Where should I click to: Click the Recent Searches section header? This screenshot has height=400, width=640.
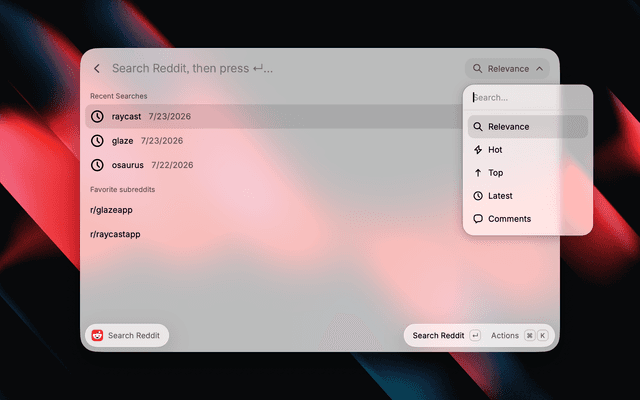(x=118, y=96)
